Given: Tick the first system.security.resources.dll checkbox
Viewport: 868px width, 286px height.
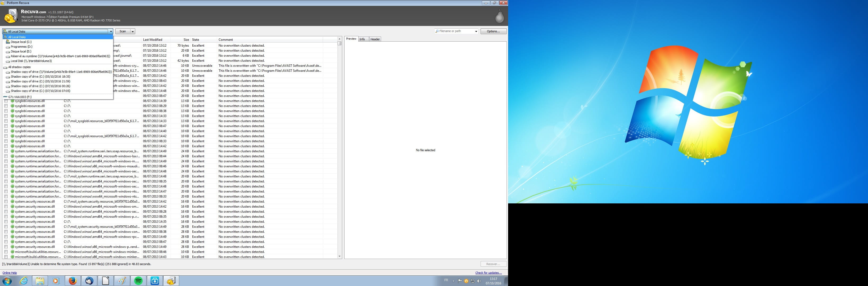Looking at the screenshot, I should pos(6,201).
